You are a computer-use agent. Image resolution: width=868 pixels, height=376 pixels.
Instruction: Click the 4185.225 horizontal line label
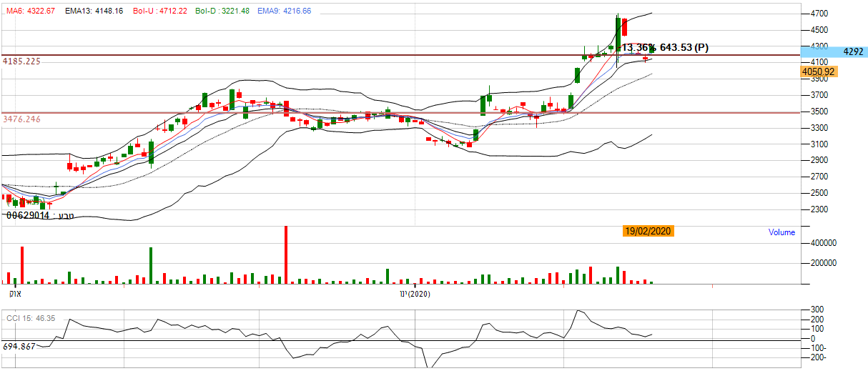coord(21,61)
